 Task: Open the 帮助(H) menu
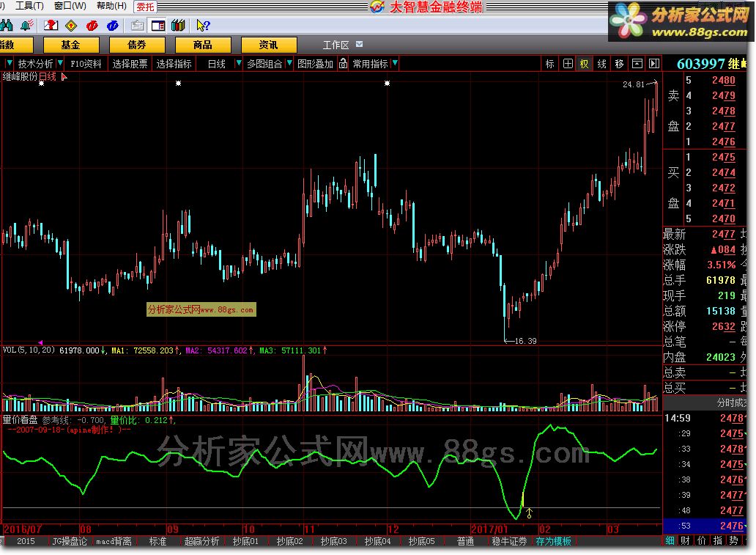111,6
